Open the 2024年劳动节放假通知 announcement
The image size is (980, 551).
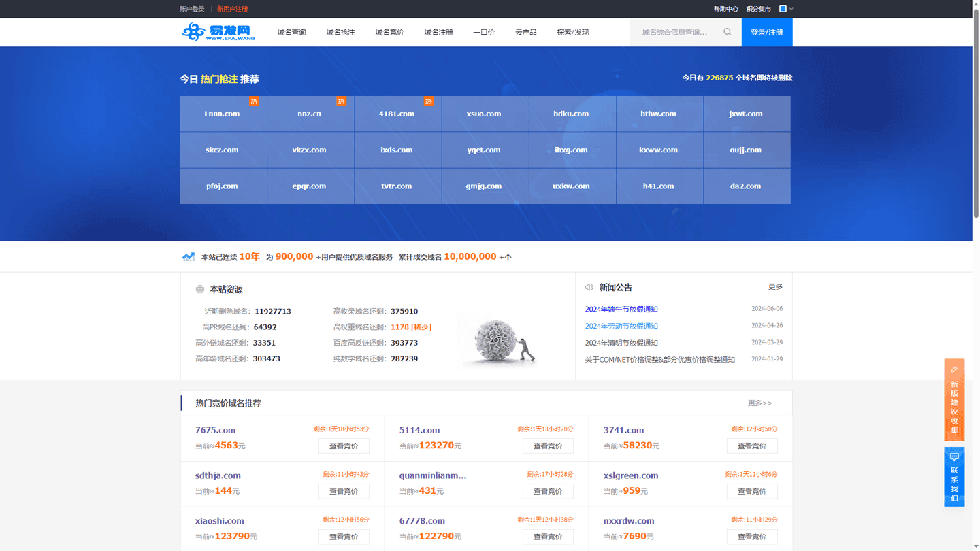point(621,327)
